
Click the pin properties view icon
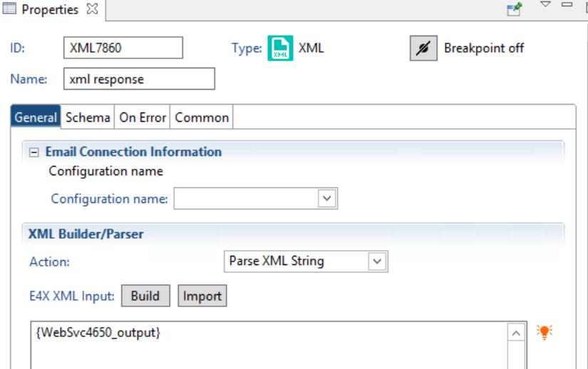[x=515, y=9]
